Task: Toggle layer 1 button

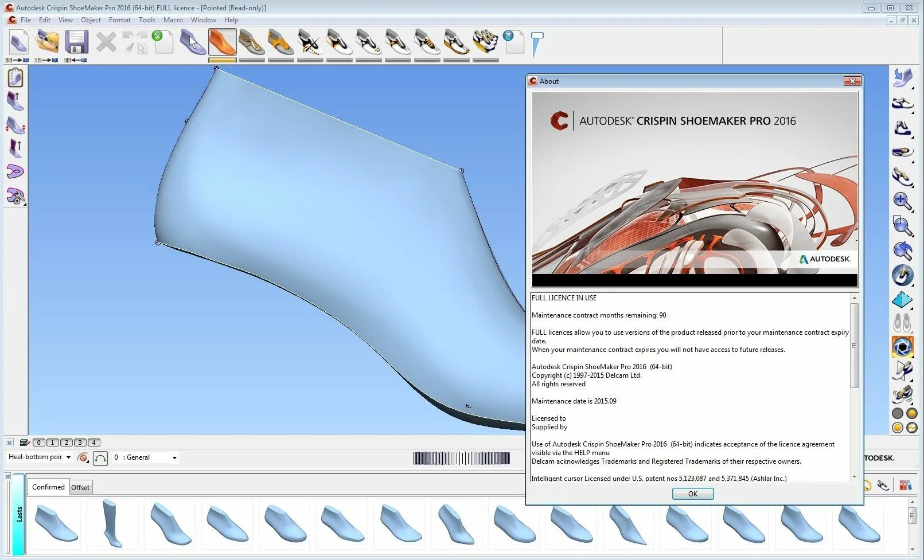Action: 52,442
